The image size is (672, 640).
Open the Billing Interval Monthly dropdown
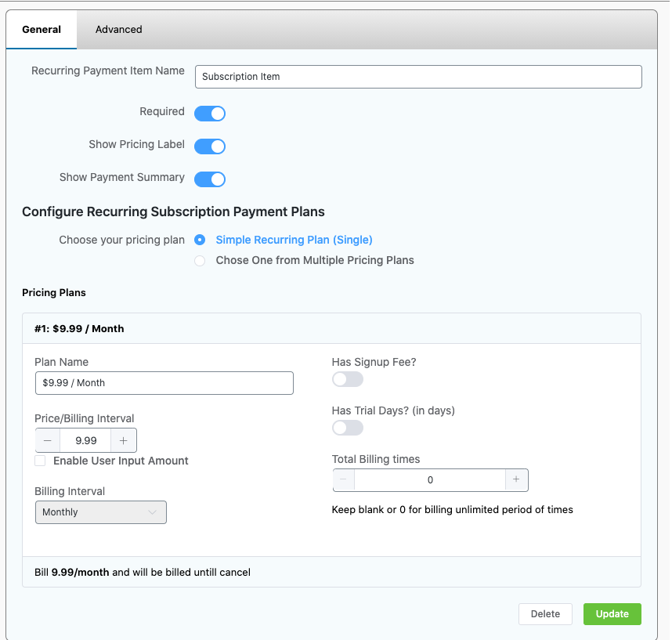pos(101,512)
